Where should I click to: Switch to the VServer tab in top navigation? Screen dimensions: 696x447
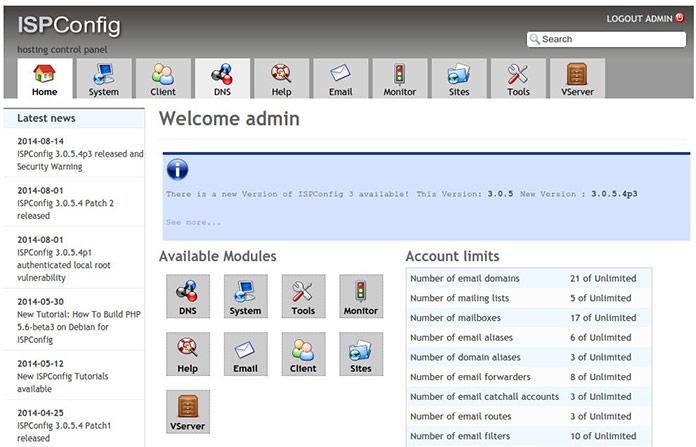coord(577,79)
